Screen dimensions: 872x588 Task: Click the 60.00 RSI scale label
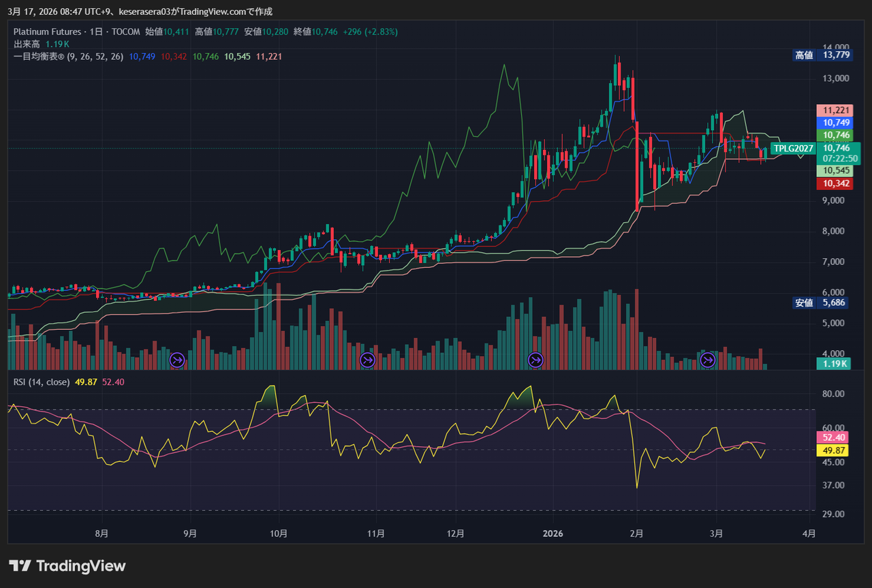834,427
